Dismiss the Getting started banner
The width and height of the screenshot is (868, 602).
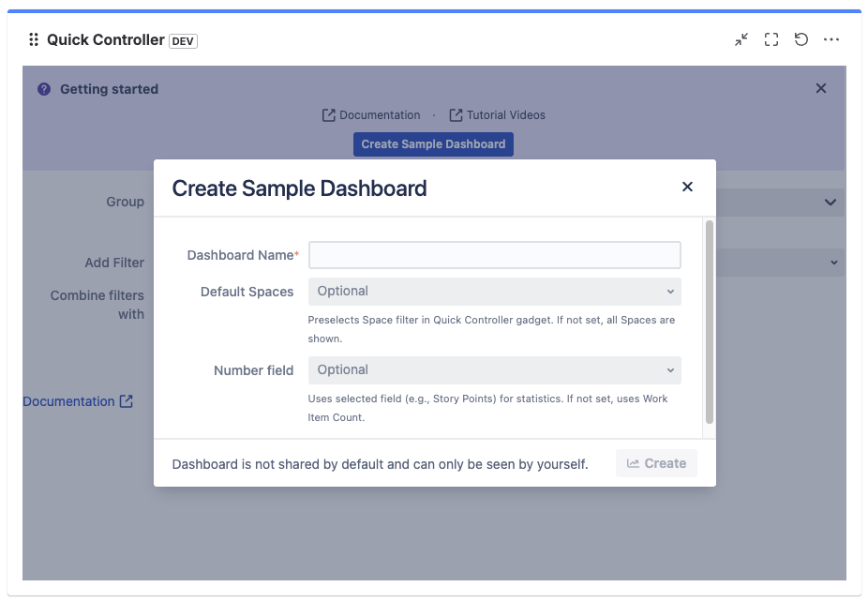tap(820, 88)
